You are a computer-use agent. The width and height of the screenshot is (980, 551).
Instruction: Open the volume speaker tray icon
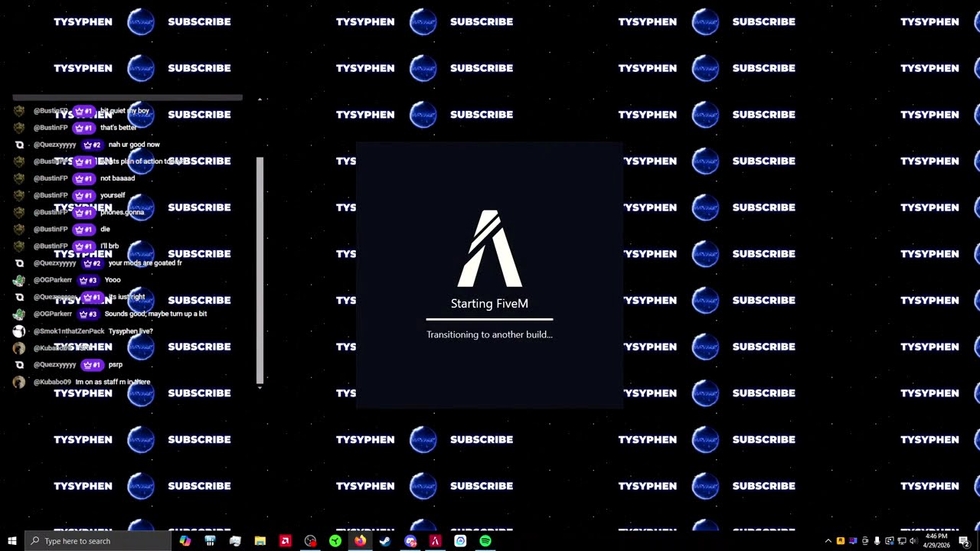pyautogui.click(x=913, y=541)
